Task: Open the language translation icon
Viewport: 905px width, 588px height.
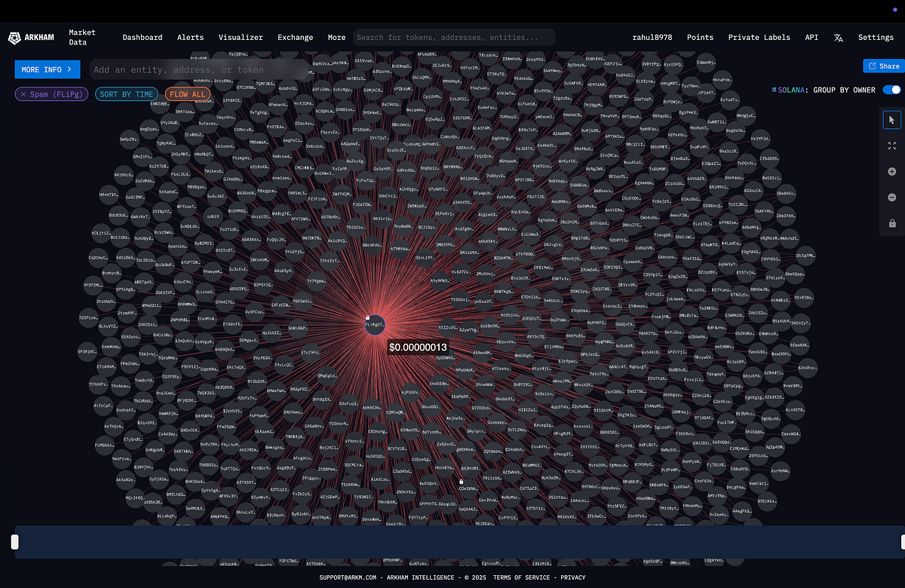Action: click(x=839, y=38)
